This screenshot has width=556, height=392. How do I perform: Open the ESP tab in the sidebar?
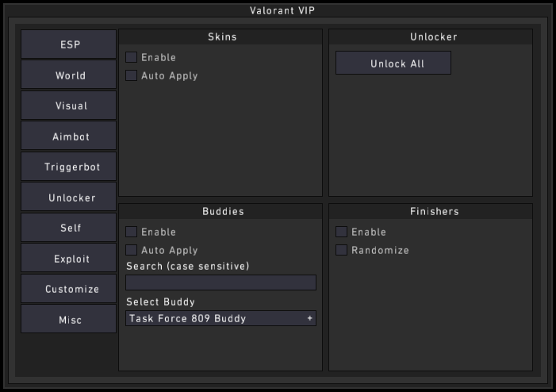tap(69, 45)
